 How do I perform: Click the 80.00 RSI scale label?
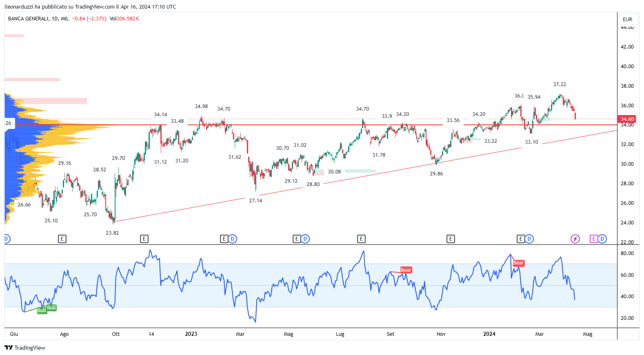tap(627, 253)
